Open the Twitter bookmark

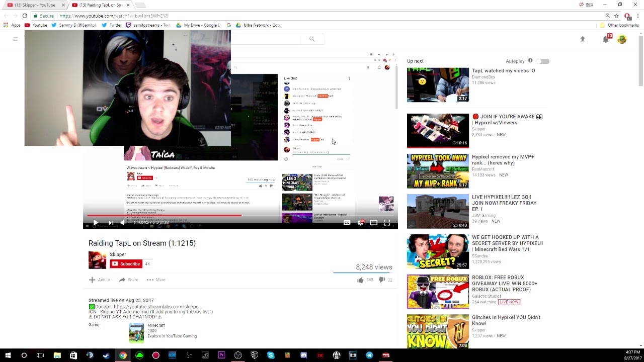coord(112,25)
